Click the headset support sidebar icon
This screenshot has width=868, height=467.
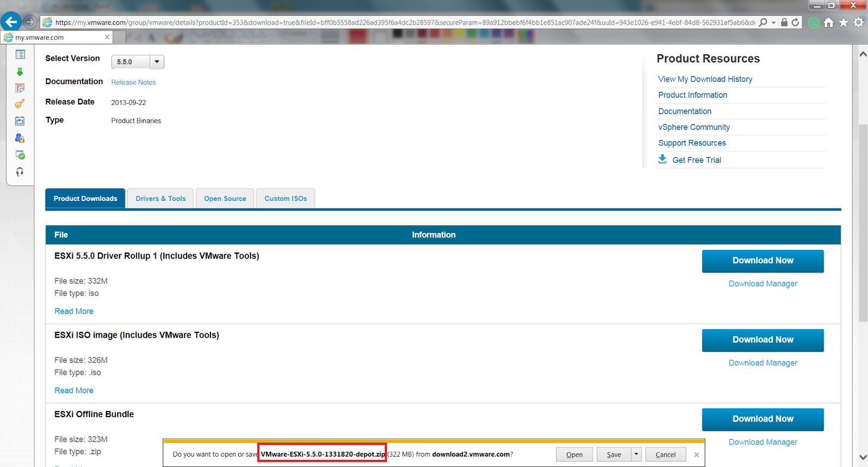[20, 172]
